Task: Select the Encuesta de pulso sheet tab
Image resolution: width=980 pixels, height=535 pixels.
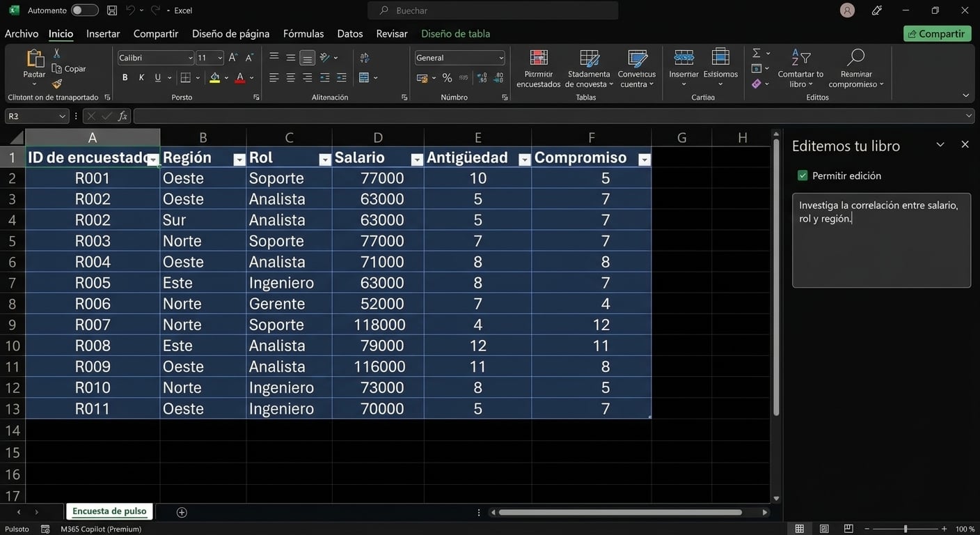Action: coord(109,511)
